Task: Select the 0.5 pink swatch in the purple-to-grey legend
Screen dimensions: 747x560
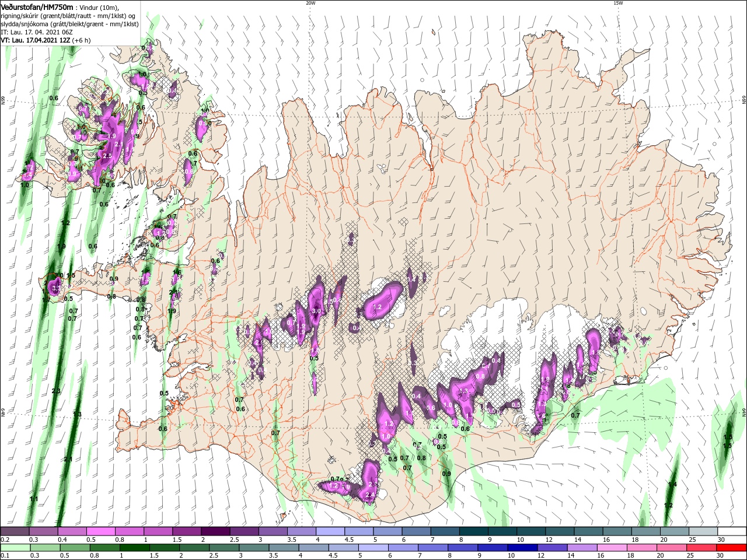Action: coord(100,531)
